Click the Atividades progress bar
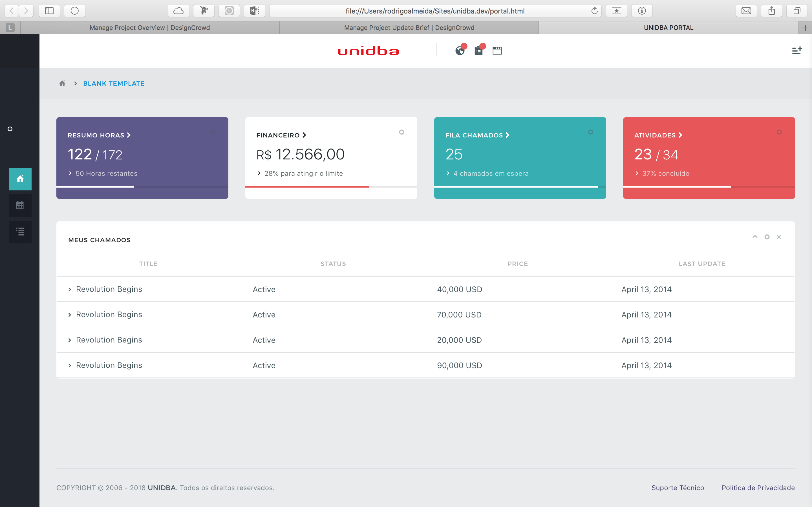Viewport: 812px width, 507px height. (x=709, y=187)
